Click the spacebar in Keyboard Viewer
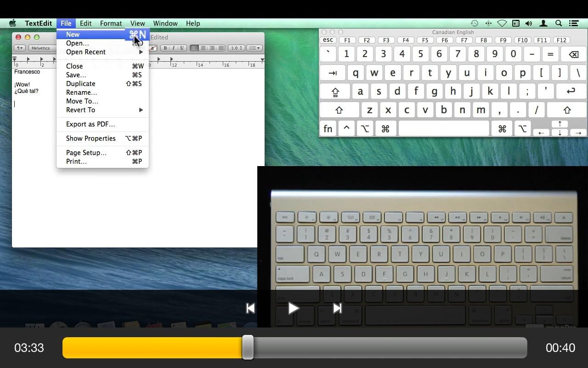 coord(444,129)
